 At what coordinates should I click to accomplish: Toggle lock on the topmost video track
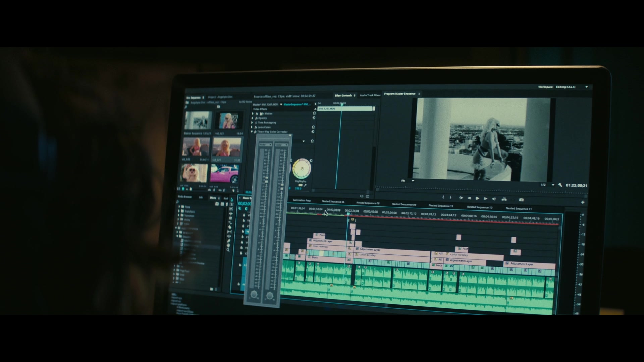pos(244,215)
